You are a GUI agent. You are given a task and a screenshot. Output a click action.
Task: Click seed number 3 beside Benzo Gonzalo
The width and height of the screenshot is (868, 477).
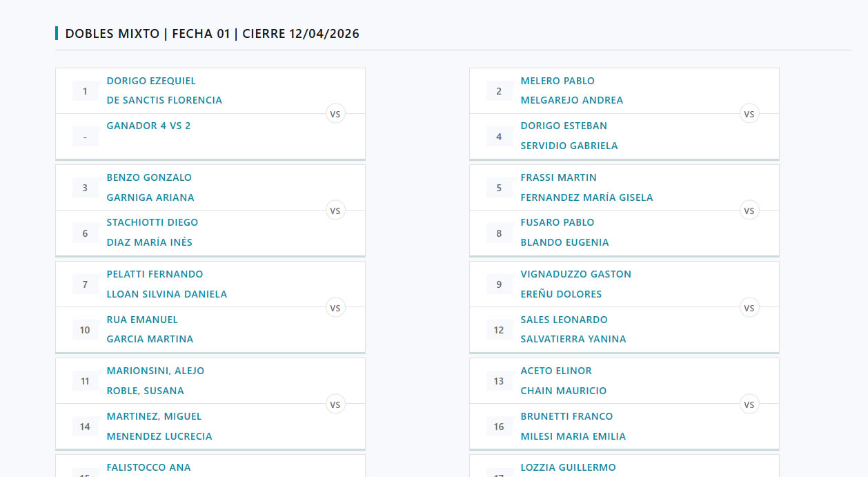(85, 188)
